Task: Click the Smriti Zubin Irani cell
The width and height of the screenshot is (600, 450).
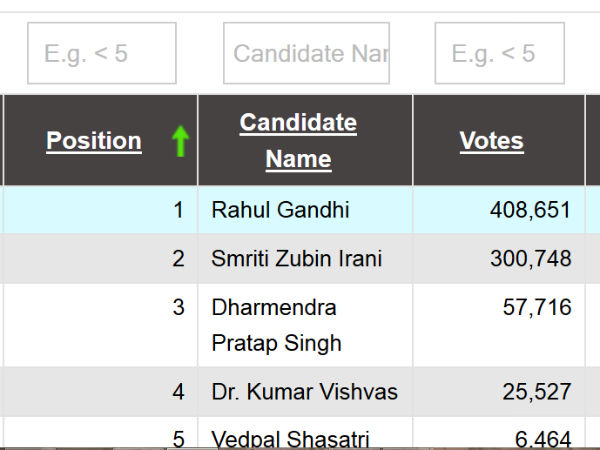Action: [x=296, y=259]
